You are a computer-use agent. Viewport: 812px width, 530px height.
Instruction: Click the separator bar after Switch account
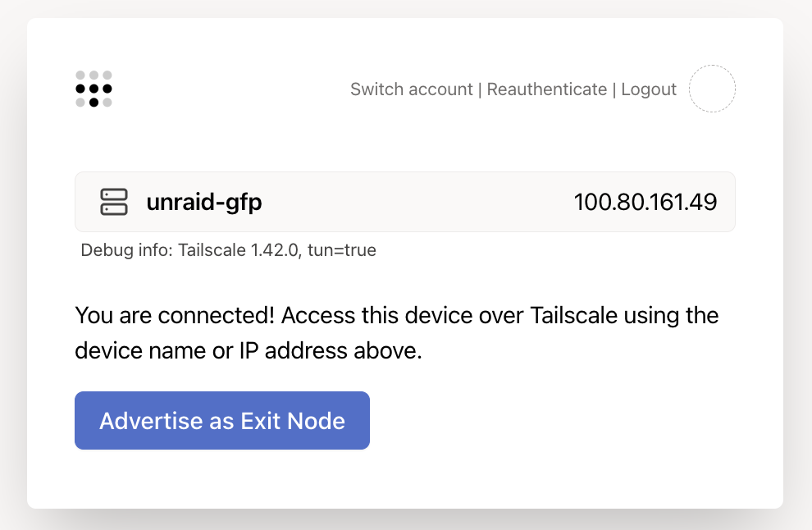pyautogui.click(x=480, y=89)
